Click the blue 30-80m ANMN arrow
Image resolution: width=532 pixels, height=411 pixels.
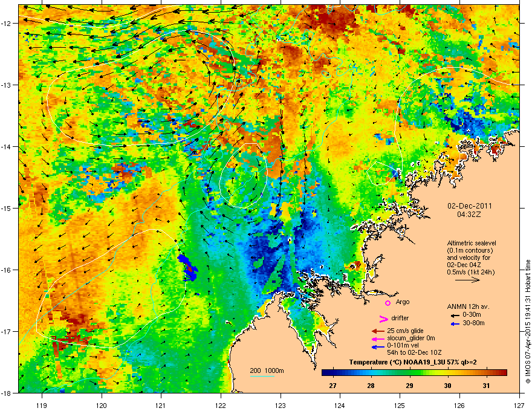[455, 324]
